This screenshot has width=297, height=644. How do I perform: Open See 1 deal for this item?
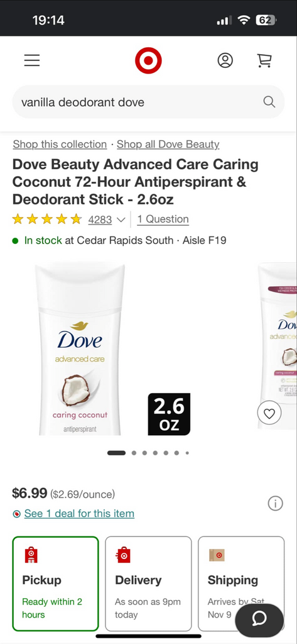(79, 513)
